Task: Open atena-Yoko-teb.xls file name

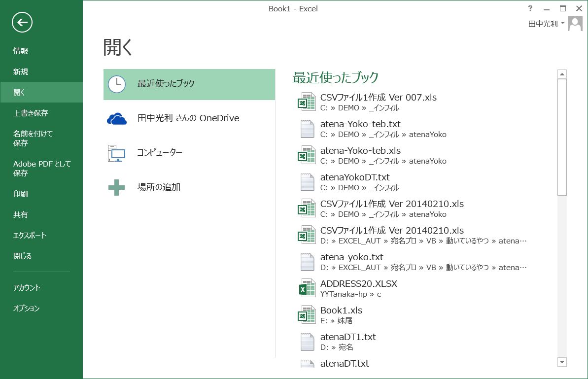Action: 360,151
